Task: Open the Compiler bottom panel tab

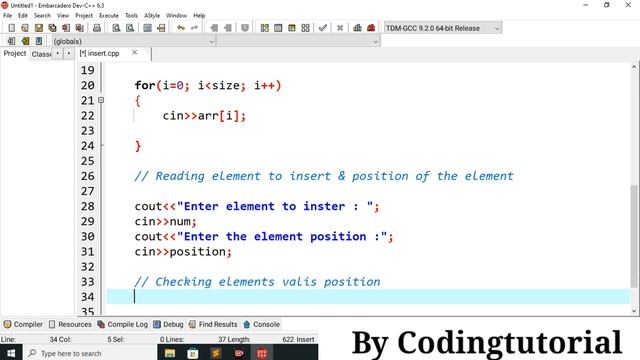Action: [x=23, y=324]
